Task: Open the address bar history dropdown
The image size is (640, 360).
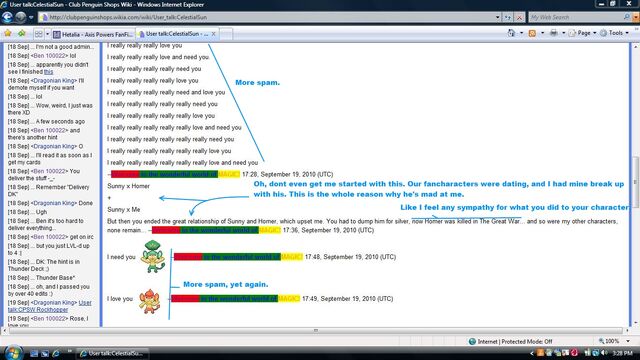Action: [x=498, y=17]
